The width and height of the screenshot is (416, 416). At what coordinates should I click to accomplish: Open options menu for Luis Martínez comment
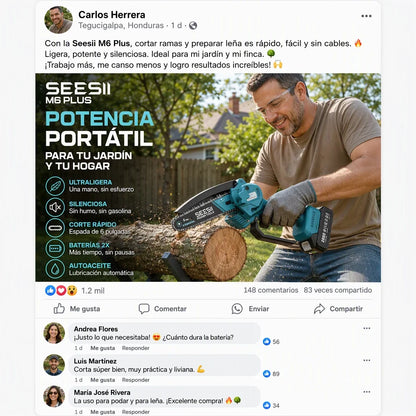367,360
